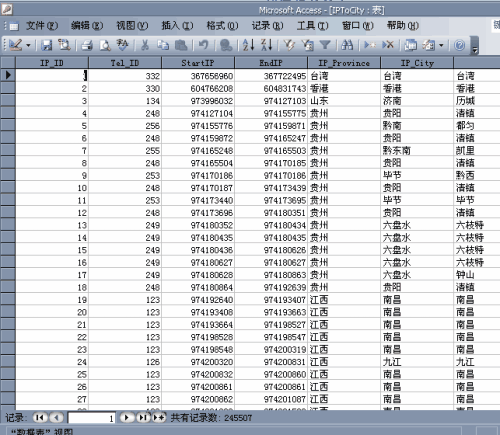500x435 pixels.
Task: Click the Save icon in toolbar
Action: (x=47, y=45)
